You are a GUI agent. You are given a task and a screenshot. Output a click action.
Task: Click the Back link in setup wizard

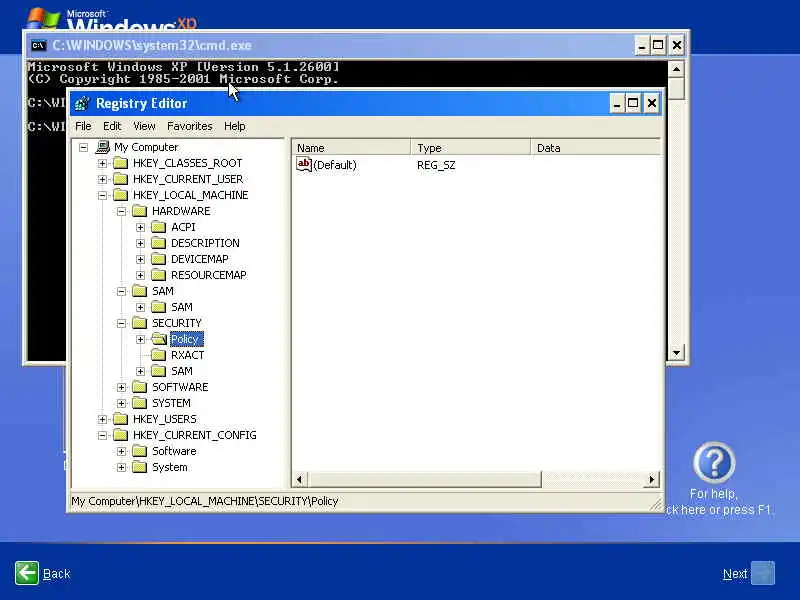click(x=57, y=574)
